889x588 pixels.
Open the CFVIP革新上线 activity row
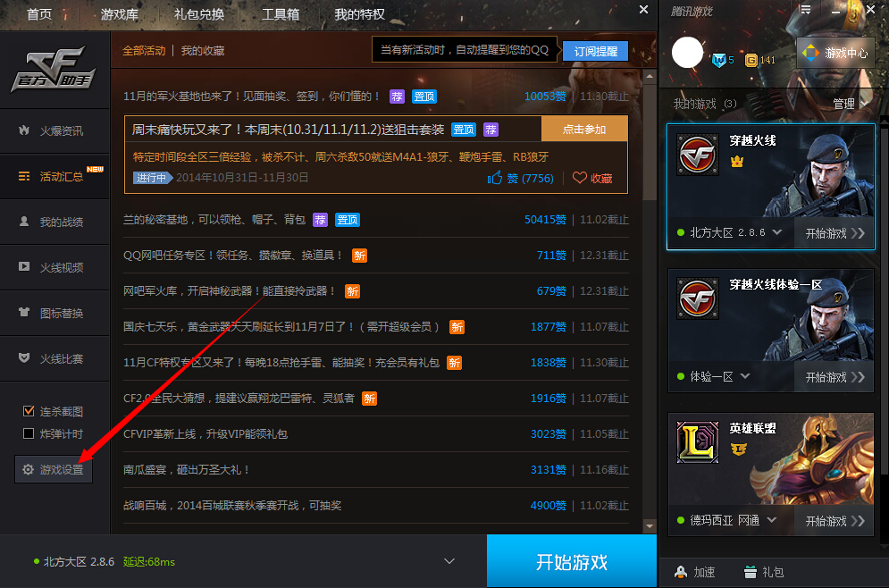[x=376, y=433]
